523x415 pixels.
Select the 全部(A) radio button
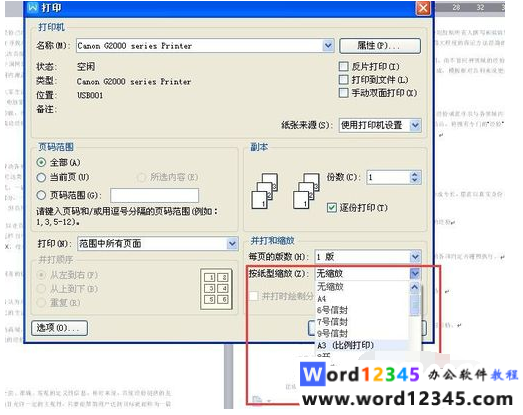click(41, 162)
